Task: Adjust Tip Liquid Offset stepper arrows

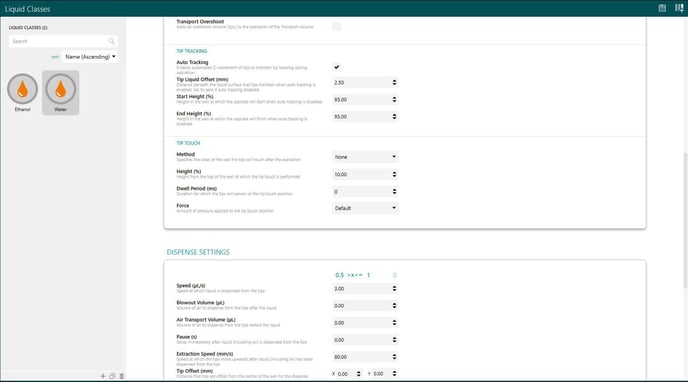Action: [x=394, y=82]
